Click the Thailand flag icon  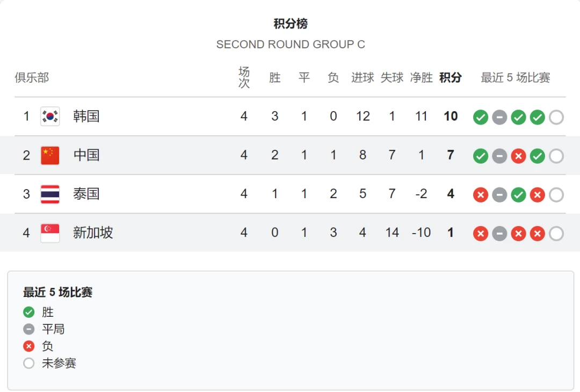(x=50, y=194)
